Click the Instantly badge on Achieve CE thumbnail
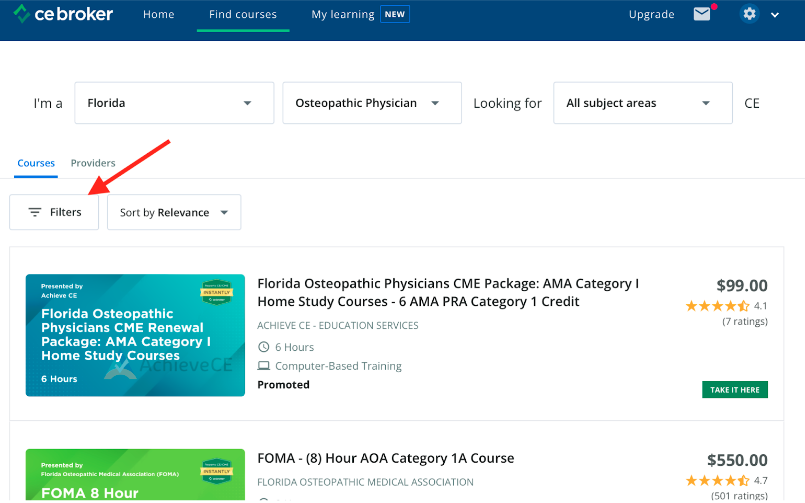The image size is (805, 503). click(216, 292)
